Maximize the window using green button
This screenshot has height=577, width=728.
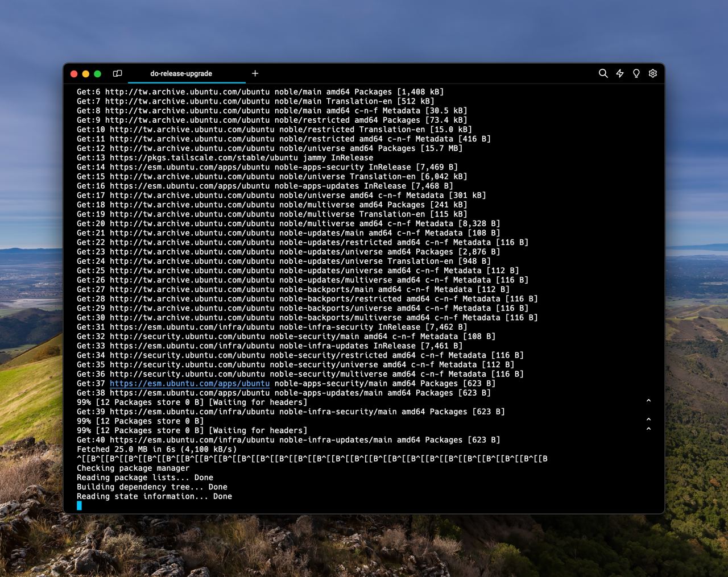point(98,74)
